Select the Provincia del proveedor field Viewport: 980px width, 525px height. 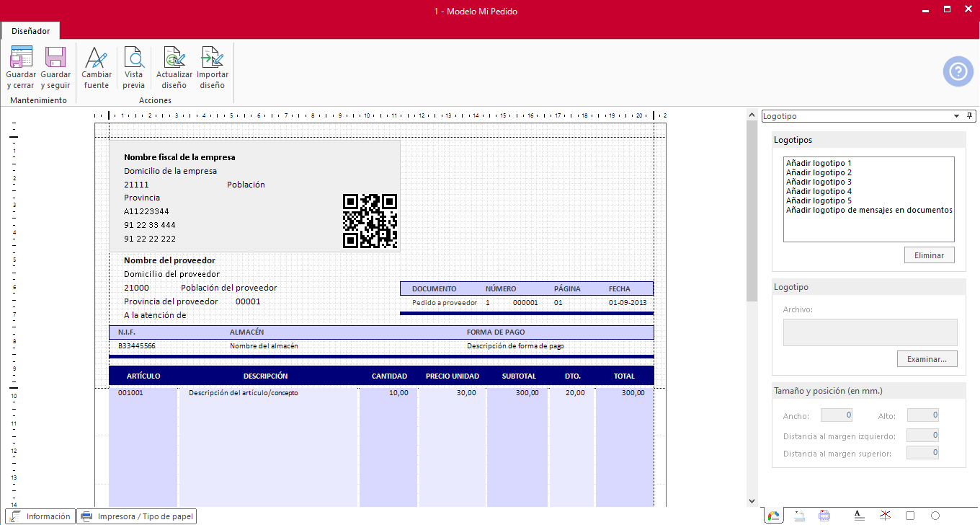pyautogui.click(x=171, y=301)
